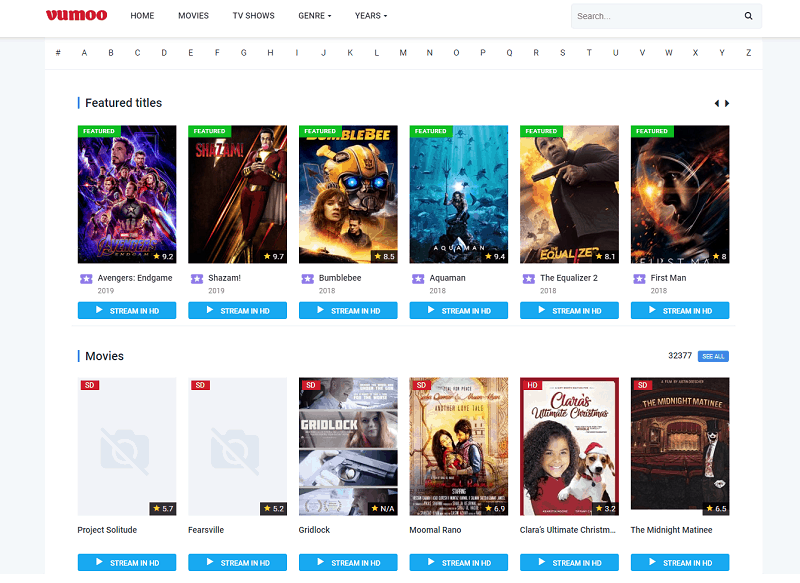
Task: Click the Project Solitude title link
Action: (107, 530)
